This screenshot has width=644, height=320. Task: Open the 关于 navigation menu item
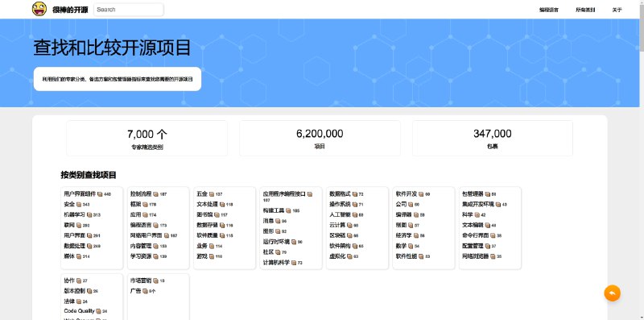[x=617, y=10]
